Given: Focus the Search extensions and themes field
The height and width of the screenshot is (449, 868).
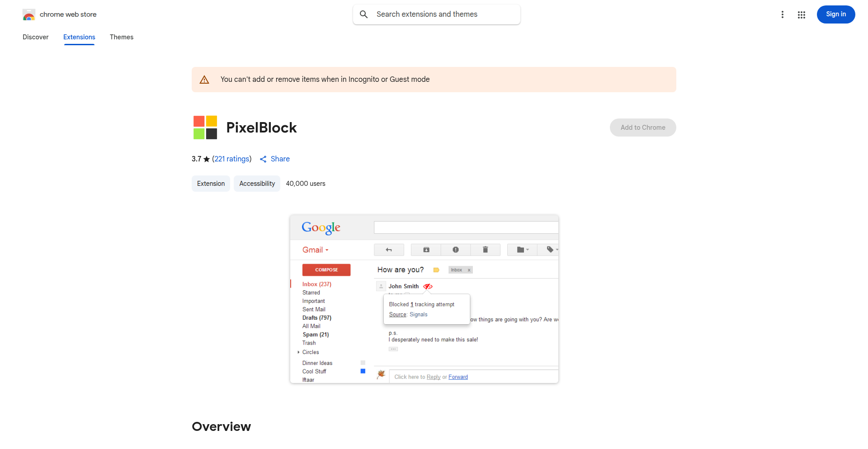Looking at the screenshot, I should click(437, 14).
